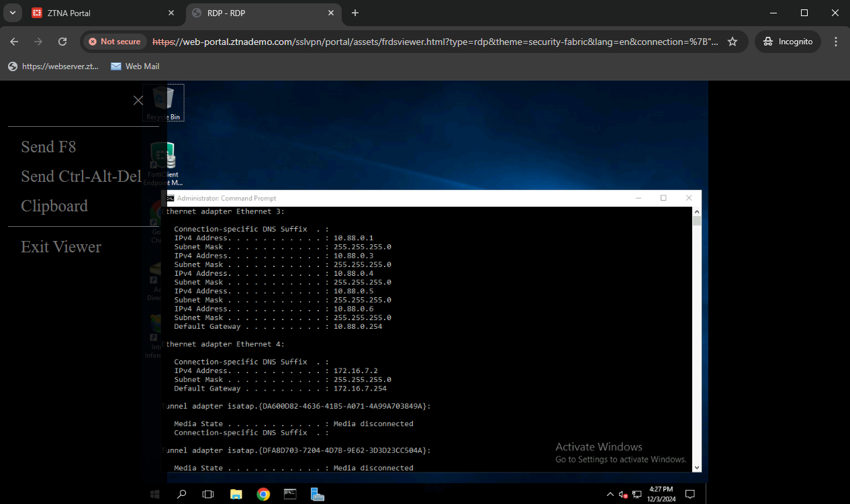Expand hidden icons in the system tray
This screenshot has height=504, width=850.
tap(610, 494)
